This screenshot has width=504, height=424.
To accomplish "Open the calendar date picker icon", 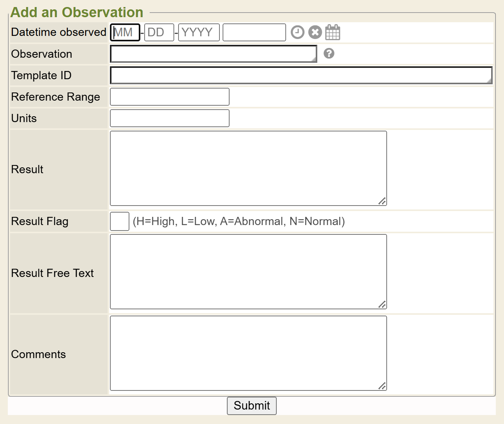I will tap(332, 32).
